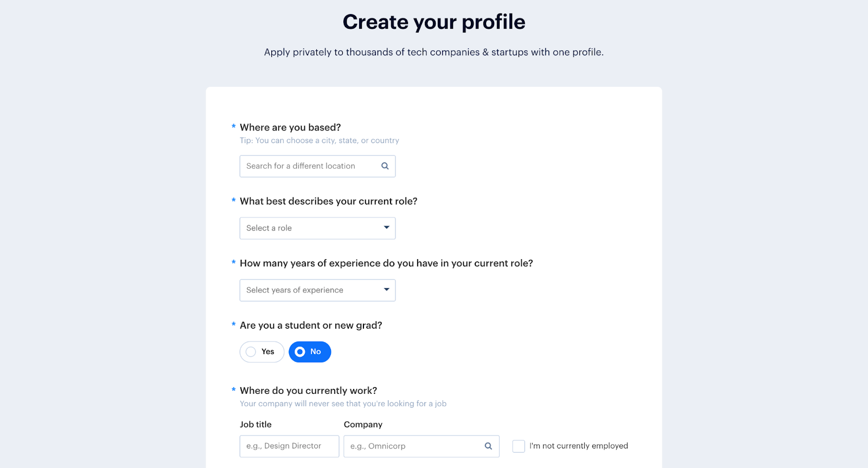Click the search icon in Company field
Viewport: 868px width, 468px height.
(488, 446)
